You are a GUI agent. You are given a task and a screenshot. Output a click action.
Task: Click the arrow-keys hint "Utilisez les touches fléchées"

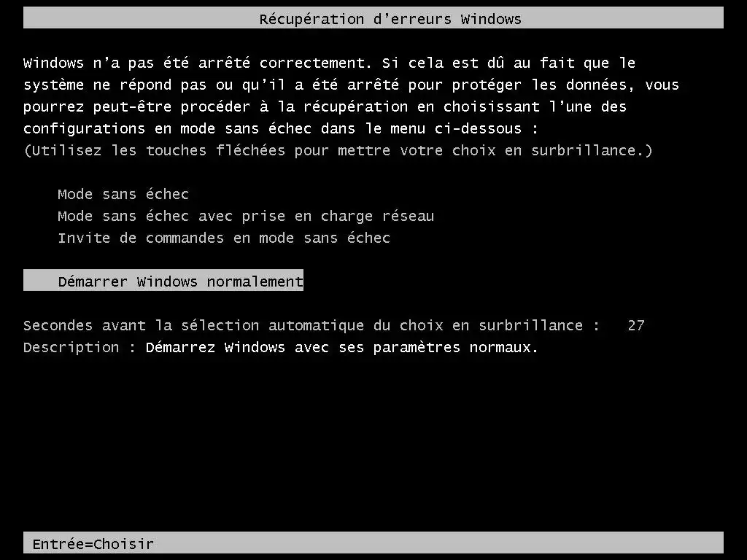pos(158,150)
